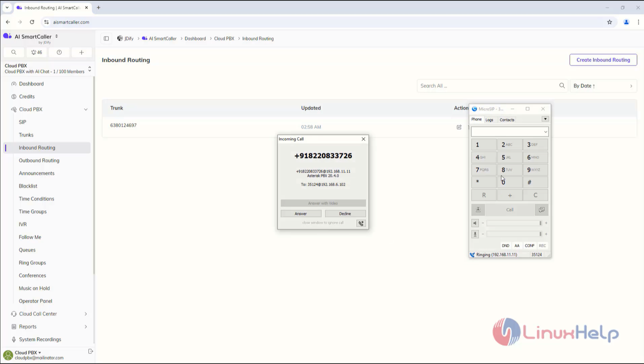Answer the incoming call

coord(301,214)
